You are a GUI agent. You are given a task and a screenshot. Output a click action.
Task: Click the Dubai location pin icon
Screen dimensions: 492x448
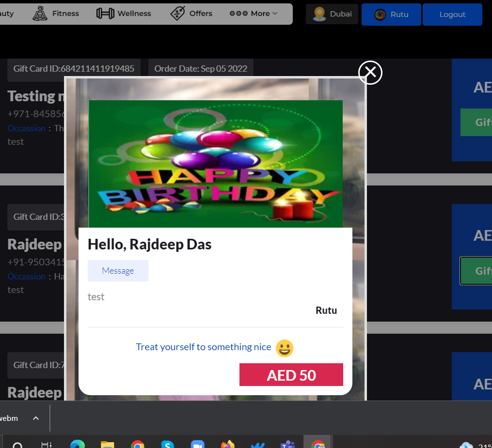coord(319,14)
